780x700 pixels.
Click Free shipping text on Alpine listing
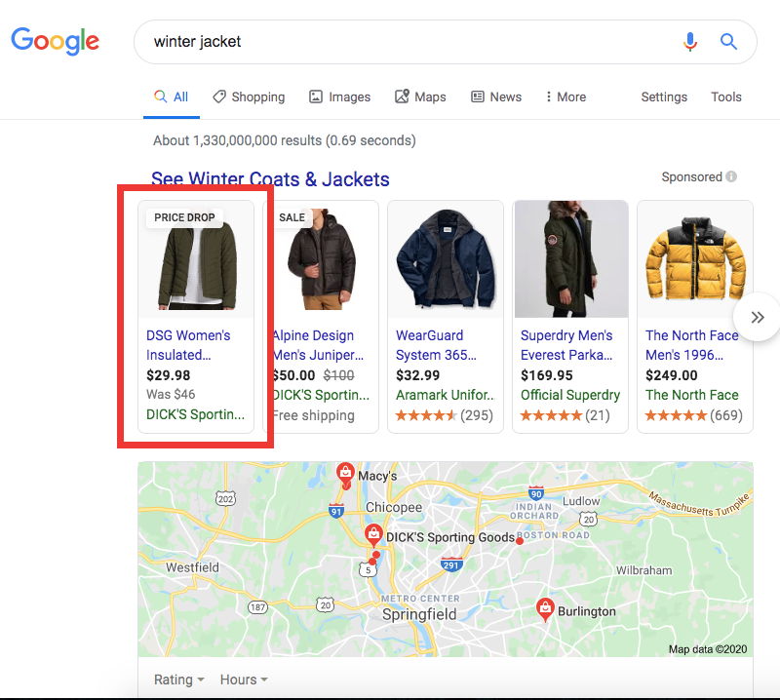(x=314, y=415)
